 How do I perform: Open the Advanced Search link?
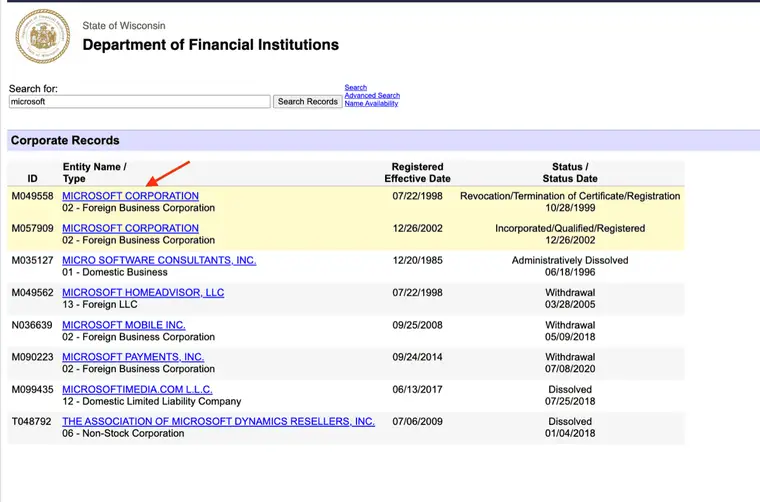coord(372,95)
